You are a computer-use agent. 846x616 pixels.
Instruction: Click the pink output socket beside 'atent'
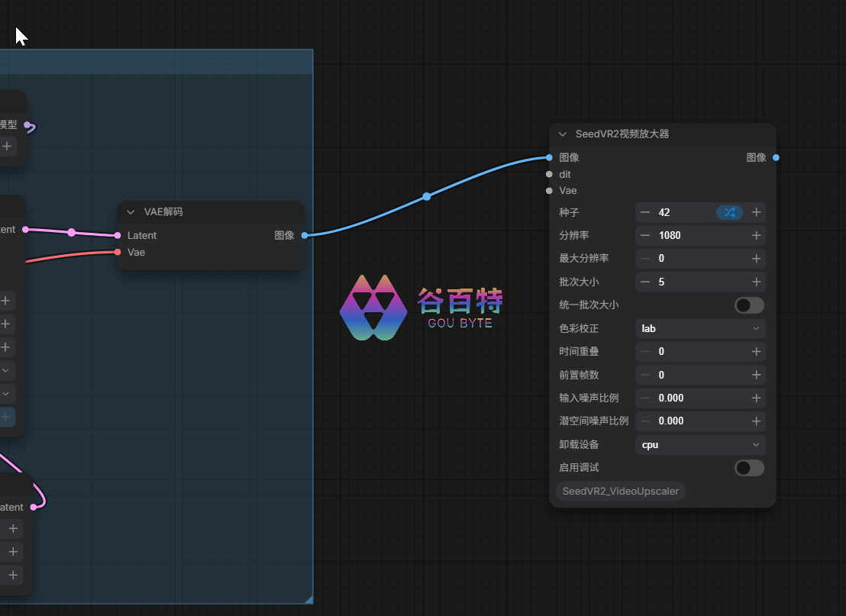[34, 507]
